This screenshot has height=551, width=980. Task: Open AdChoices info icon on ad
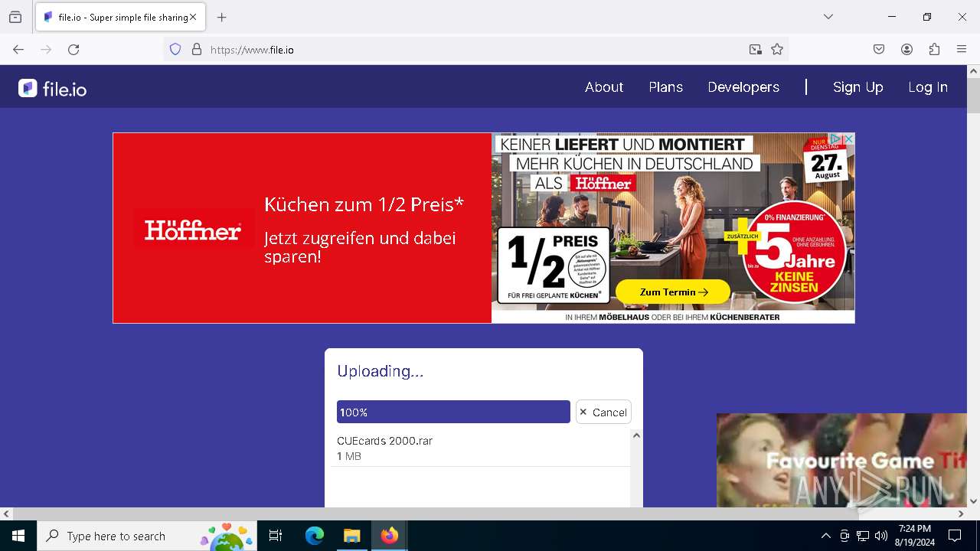(837, 139)
